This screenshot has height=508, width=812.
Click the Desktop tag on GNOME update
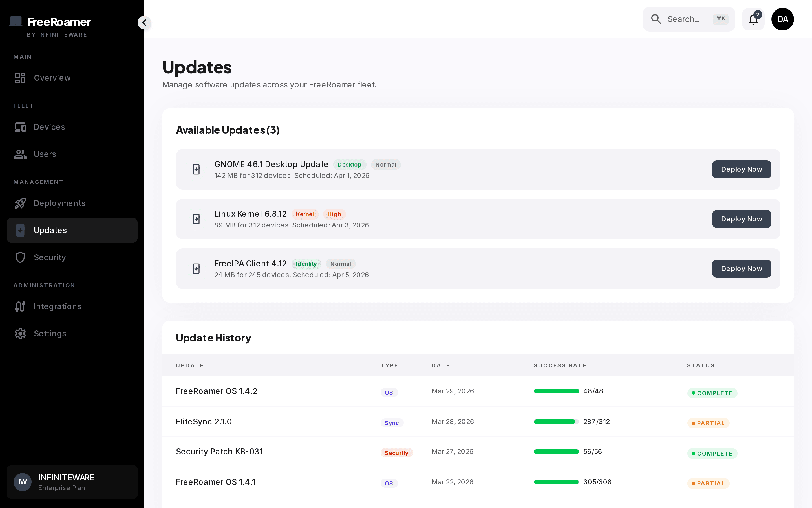(349, 165)
